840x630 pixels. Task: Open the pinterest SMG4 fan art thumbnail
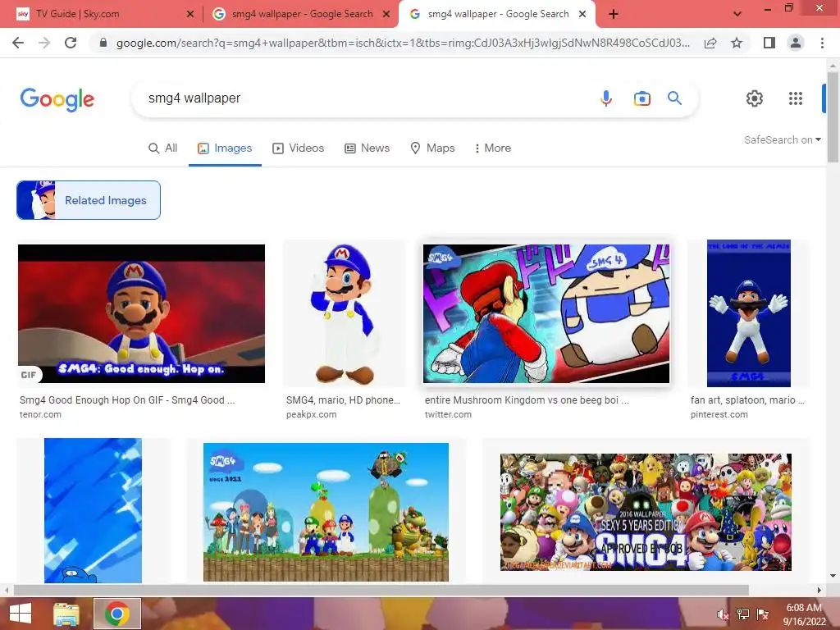(748, 313)
